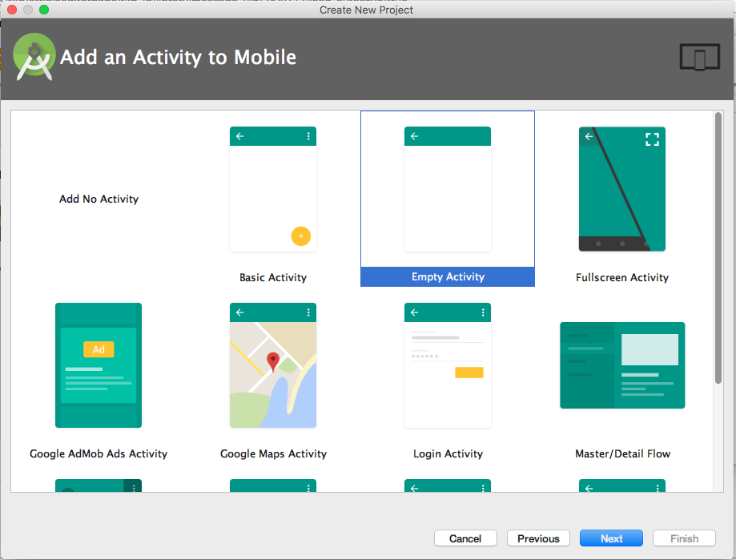Click the back arrow in the Empty Activity preview
This screenshot has height=560, width=736.
(x=414, y=135)
